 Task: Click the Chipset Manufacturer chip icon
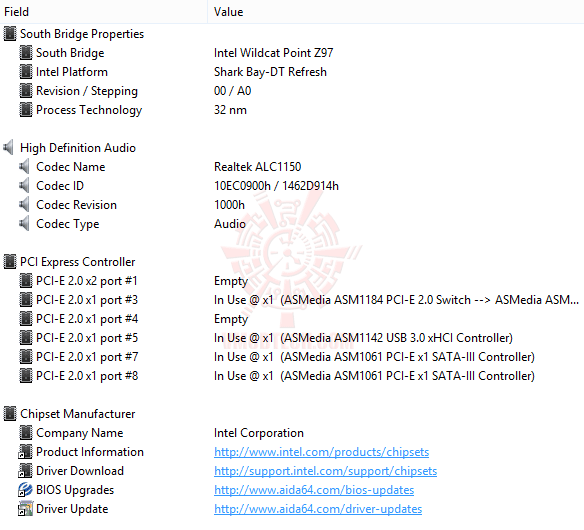tap(10, 413)
